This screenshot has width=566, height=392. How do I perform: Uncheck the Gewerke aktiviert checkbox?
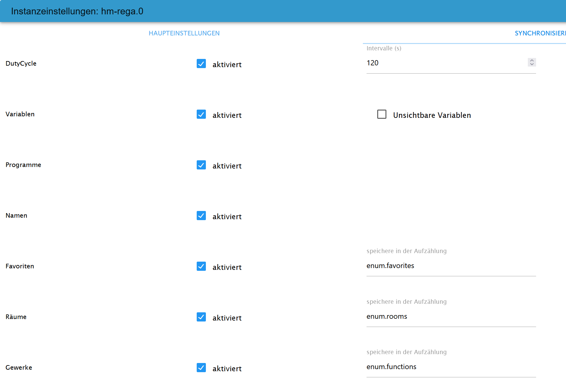click(x=201, y=368)
